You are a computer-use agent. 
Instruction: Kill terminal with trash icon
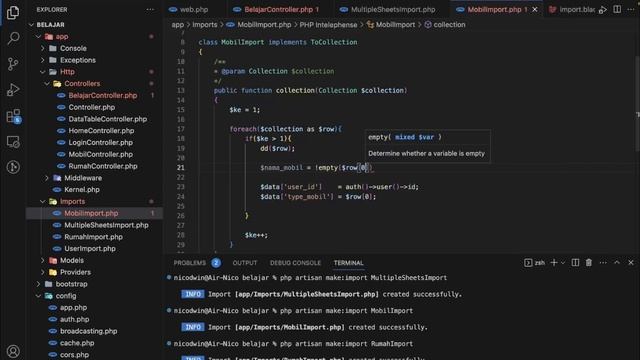pyautogui.click(x=589, y=263)
